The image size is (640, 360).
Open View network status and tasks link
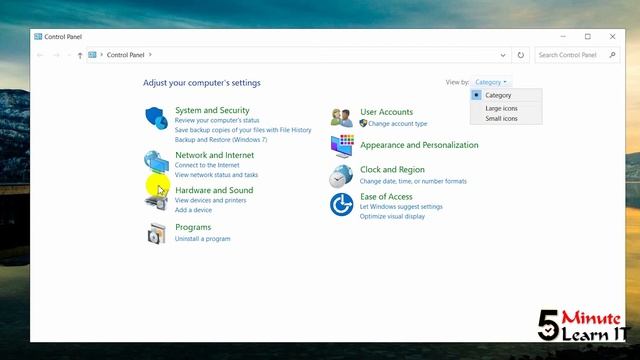point(216,175)
